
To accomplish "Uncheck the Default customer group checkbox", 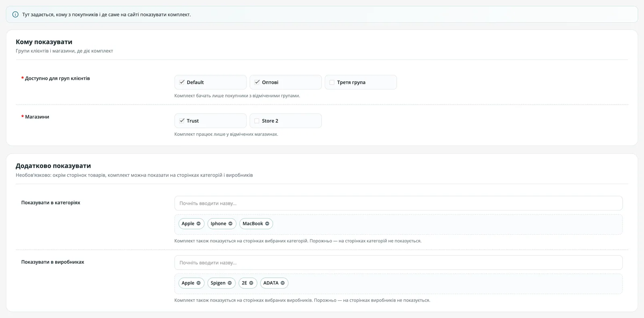I will pyautogui.click(x=182, y=82).
